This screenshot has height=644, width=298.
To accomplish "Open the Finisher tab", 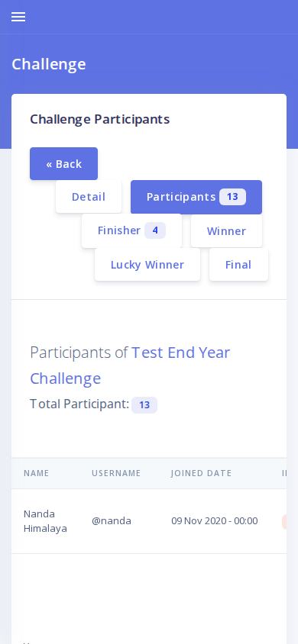I will coord(132,231).
